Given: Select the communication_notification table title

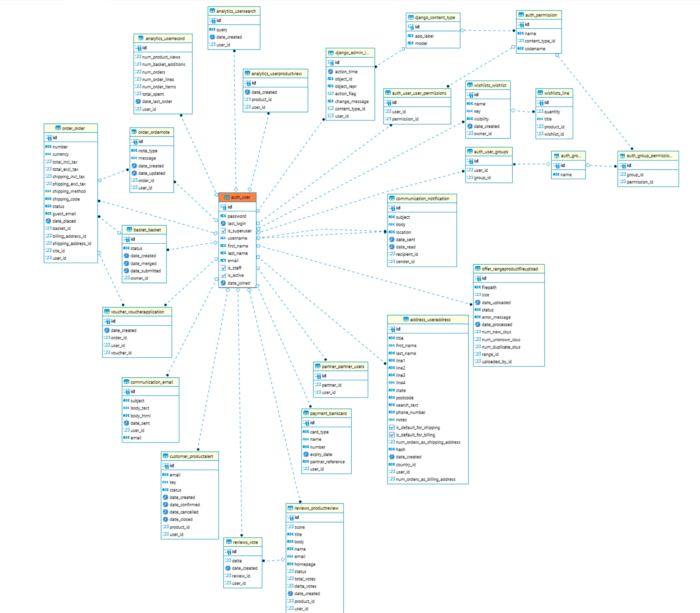Looking at the screenshot, I should pos(422,198).
